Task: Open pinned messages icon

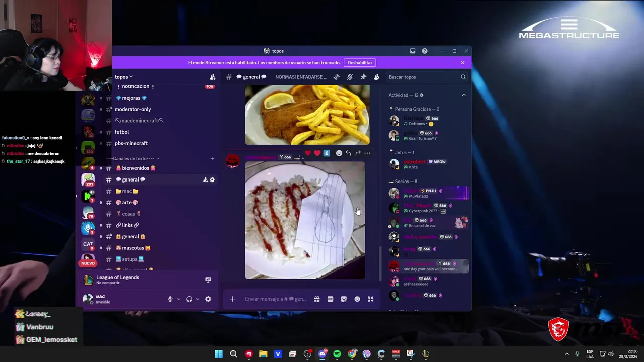Action: point(363,77)
